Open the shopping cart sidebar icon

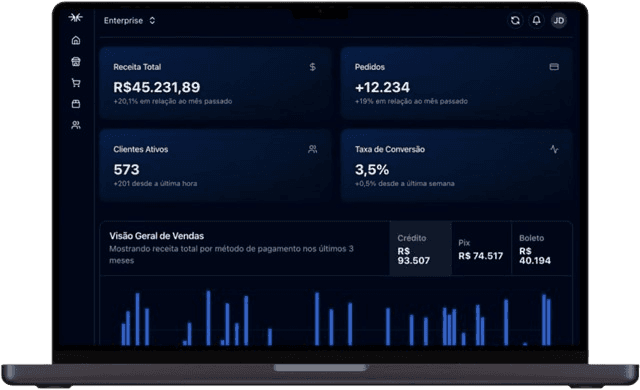76,83
